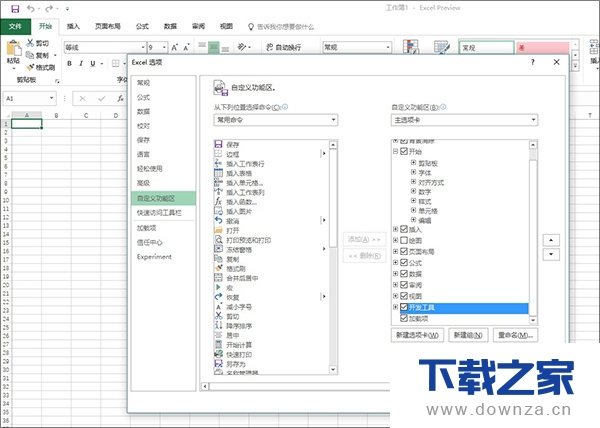Uncheck the 审阅 checkbox in the tabs tree
Viewport: 600px width, 428px height.
pos(404,285)
